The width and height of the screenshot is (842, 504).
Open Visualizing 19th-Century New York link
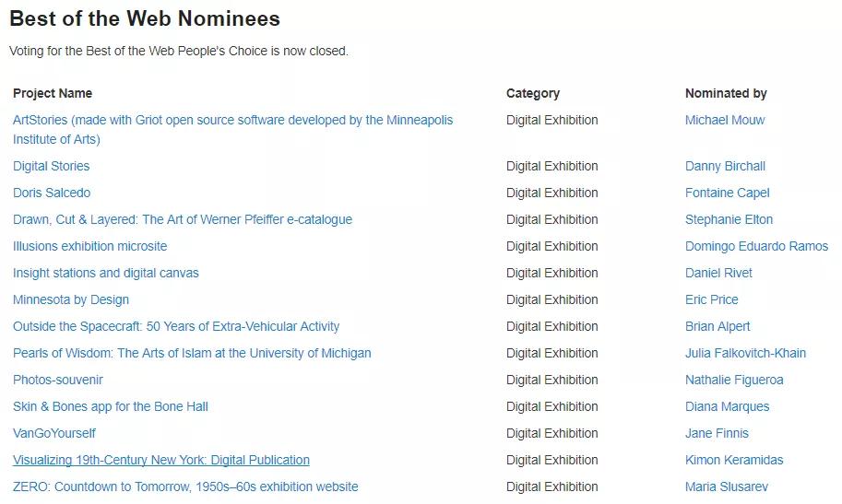(161, 461)
